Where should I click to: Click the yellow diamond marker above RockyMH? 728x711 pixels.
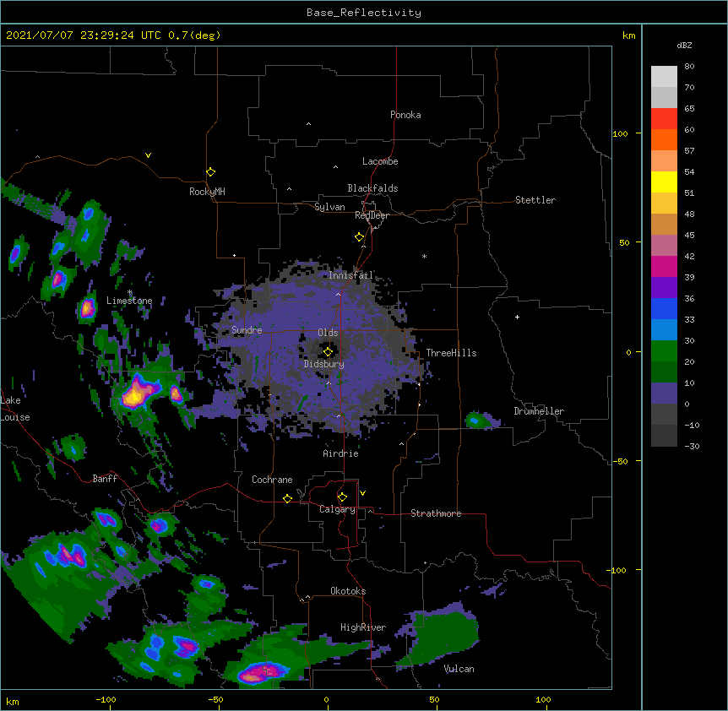tap(210, 172)
